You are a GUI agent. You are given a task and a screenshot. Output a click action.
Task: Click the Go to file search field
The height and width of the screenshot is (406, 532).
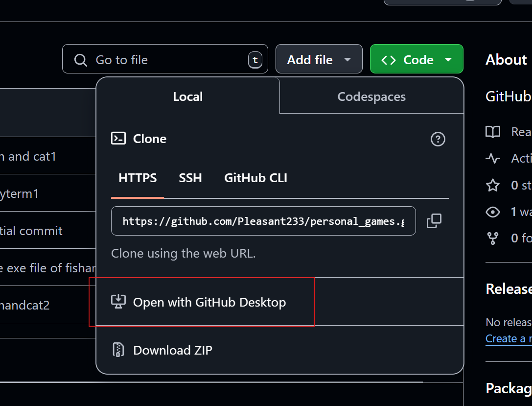pos(166,60)
